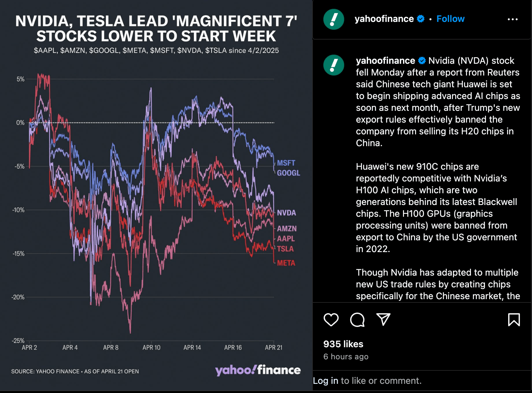Click the verified badge in the caption

pyautogui.click(x=422, y=61)
